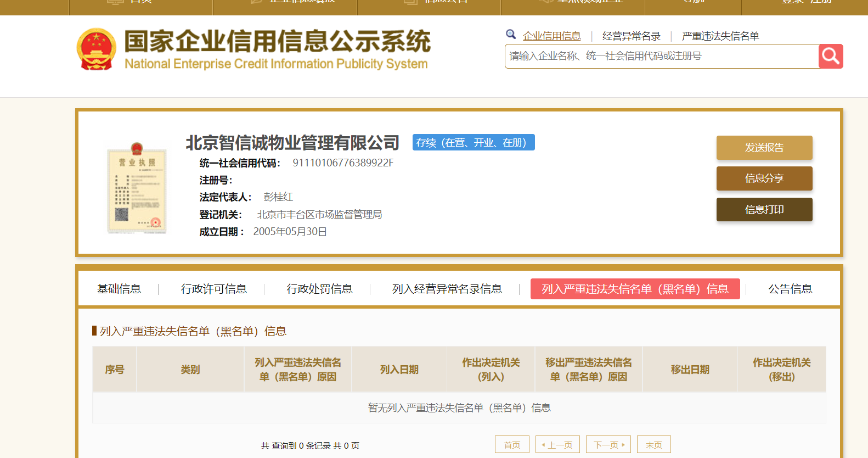Screen dimensions: 868x458
Task: Click the 移出严重违法失信名单（黑名单）原因 column header
Action: [589, 370]
